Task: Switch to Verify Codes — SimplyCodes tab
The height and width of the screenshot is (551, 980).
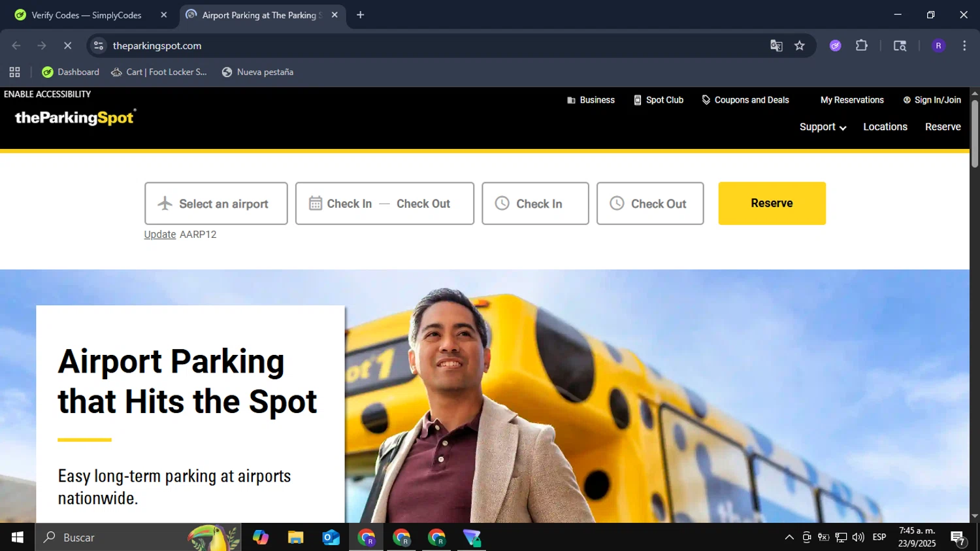Action: click(86, 15)
